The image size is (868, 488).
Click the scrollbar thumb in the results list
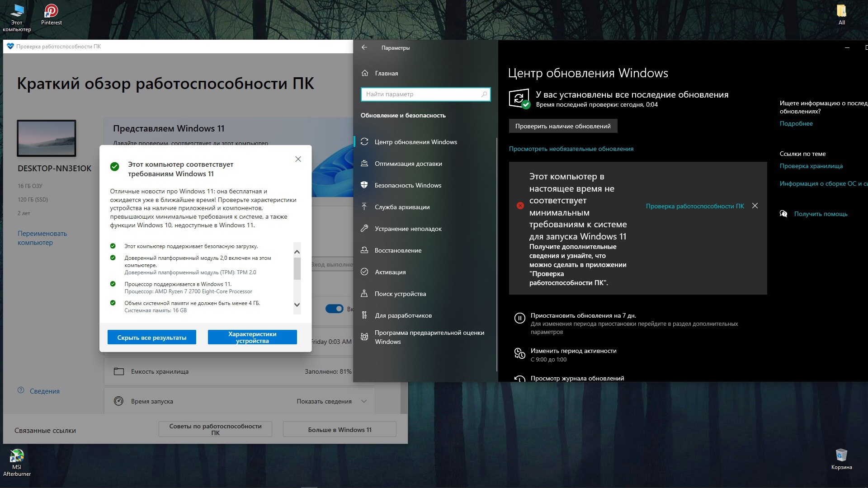[x=297, y=269]
